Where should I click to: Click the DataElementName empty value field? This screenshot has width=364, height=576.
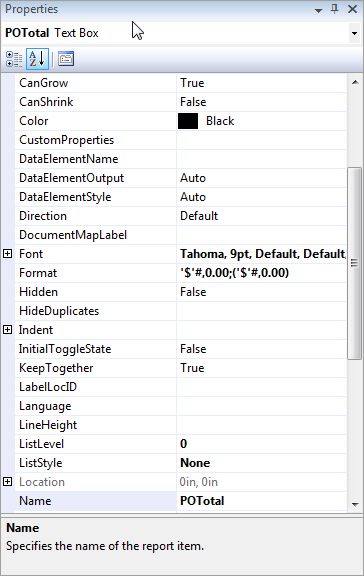tap(262, 159)
